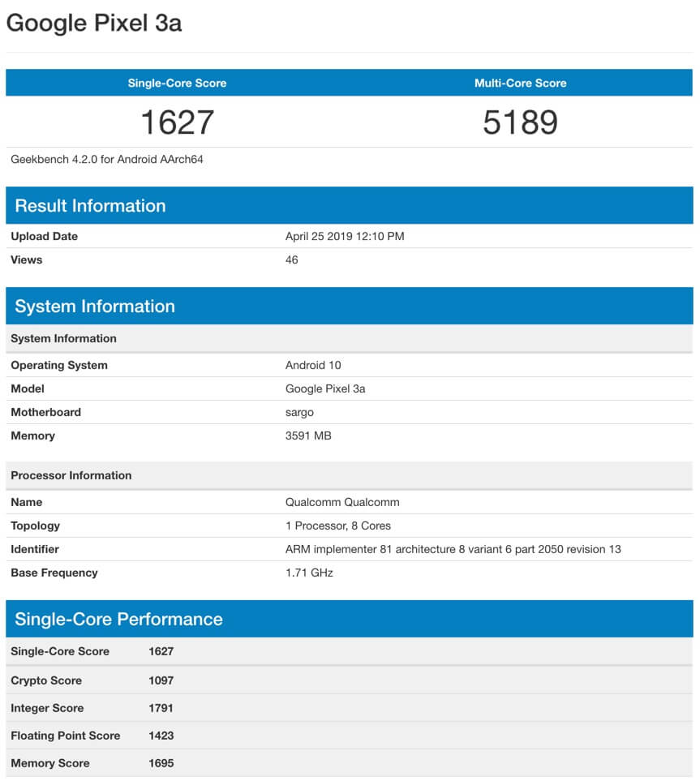The height and width of the screenshot is (781, 700).
Task: Click the Crypto Score value 1097
Action: pyautogui.click(x=161, y=680)
